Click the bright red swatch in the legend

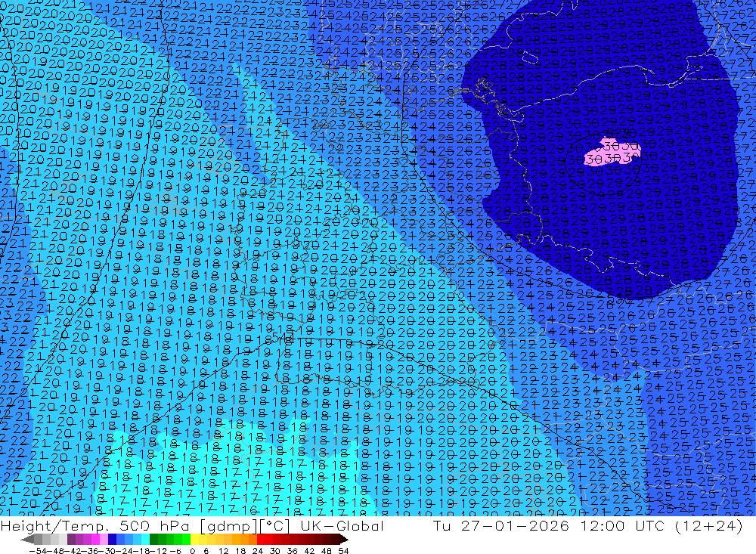click(261, 539)
